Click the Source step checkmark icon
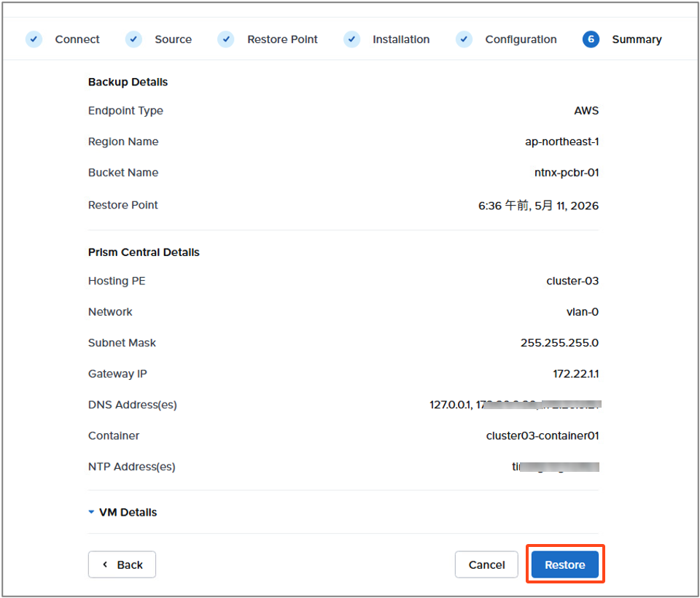This screenshot has width=700, height=598. click(x=133, y=39)
